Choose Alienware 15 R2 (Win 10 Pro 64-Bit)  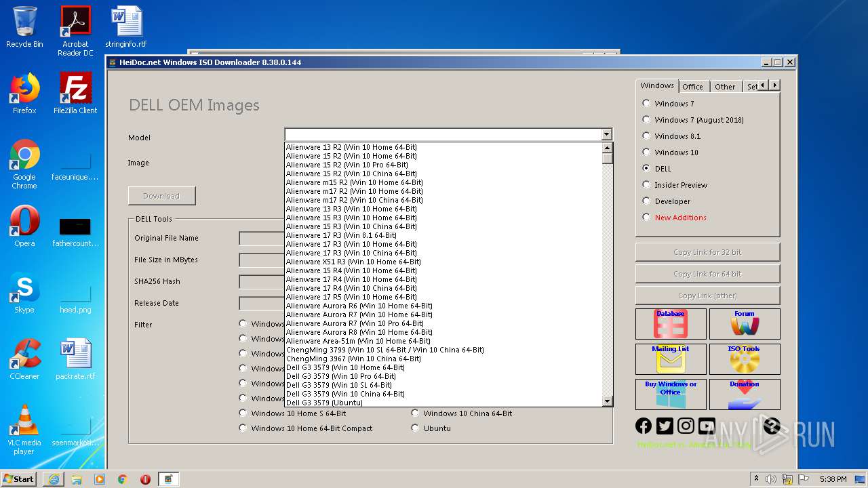point(443,165)
